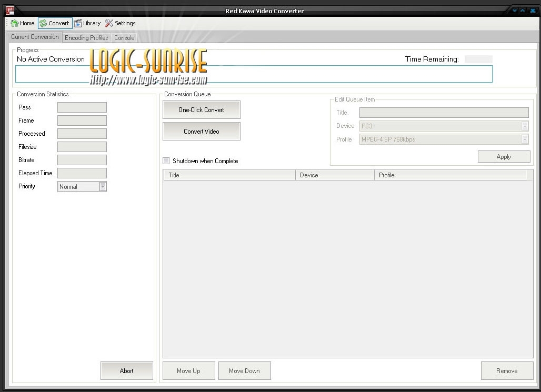Sort queue by the Profile column header
The height and width of the screenshot is (392, 541).
(450, 175)
